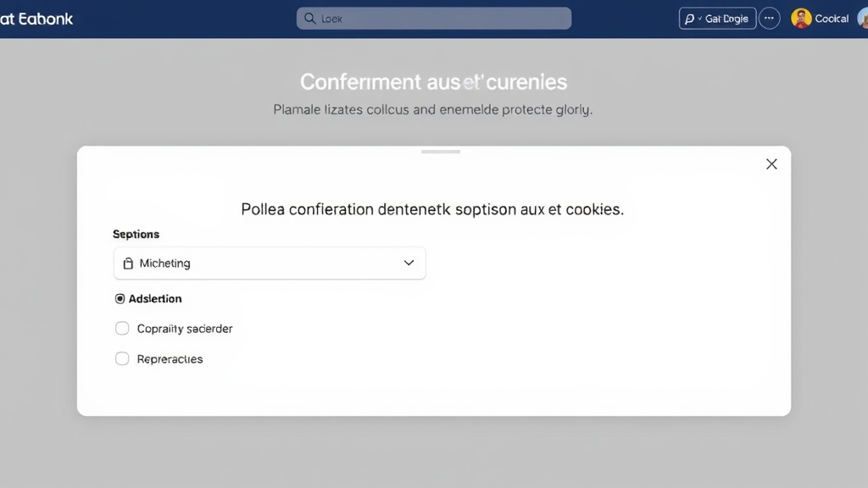Viewport: 868px width, 488px height.
Task: Click the Conferment aus et'curenies heading
Action: tap(433, 81)
